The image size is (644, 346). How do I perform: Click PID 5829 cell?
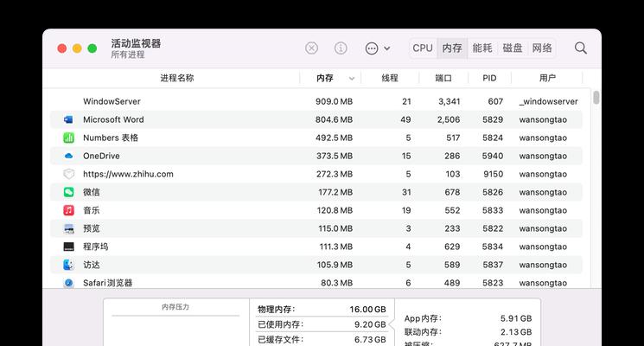[x=493, y=119]
